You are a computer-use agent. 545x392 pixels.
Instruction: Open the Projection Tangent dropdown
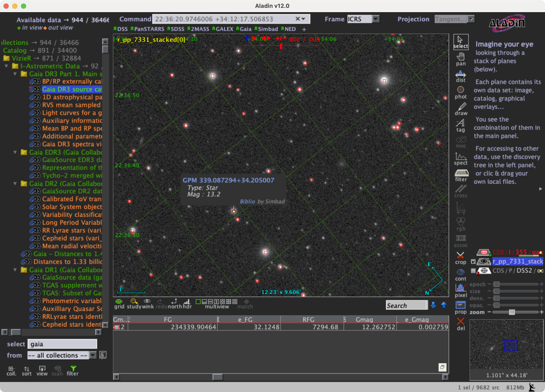click(x=471, y=19)
